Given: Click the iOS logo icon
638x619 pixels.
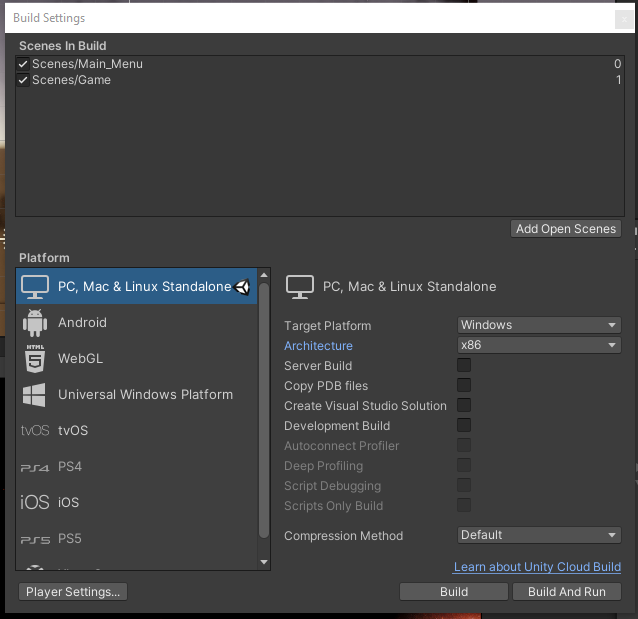Looking at the screenshot, I should tap(35, 502).
